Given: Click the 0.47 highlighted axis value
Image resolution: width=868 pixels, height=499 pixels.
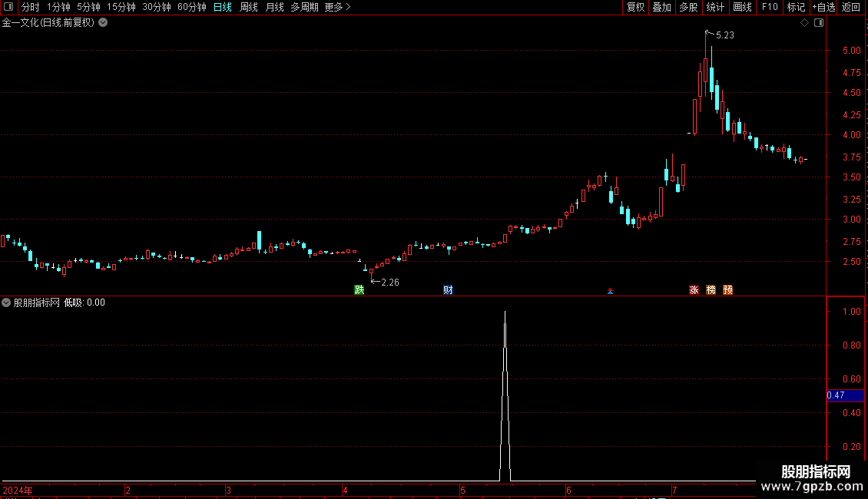Looking at the screenshot, I should point(845,395).
